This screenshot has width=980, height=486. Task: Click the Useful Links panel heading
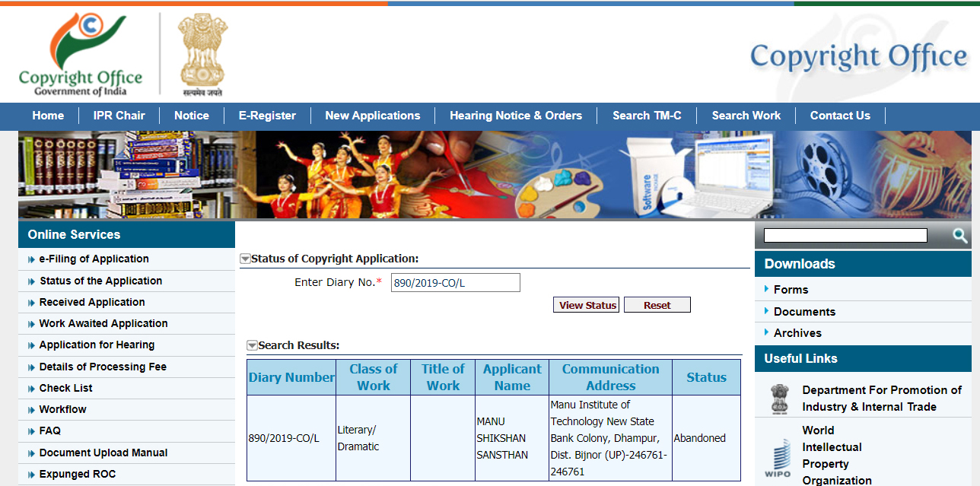tap(863, 358)
